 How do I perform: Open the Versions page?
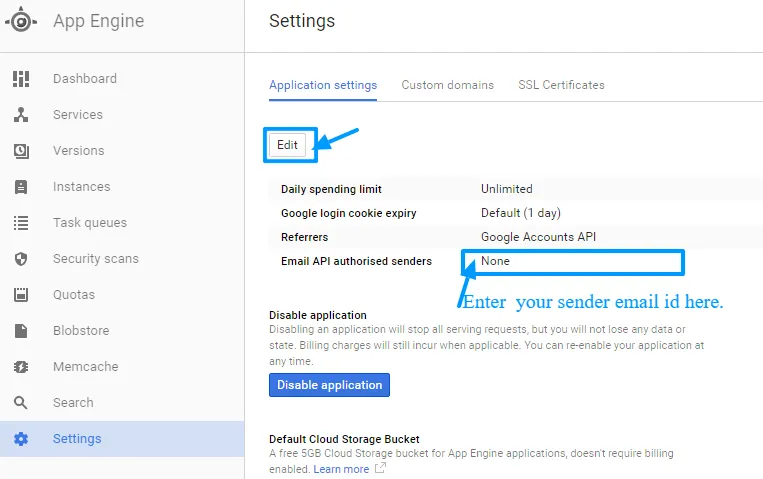click(122, 151)
